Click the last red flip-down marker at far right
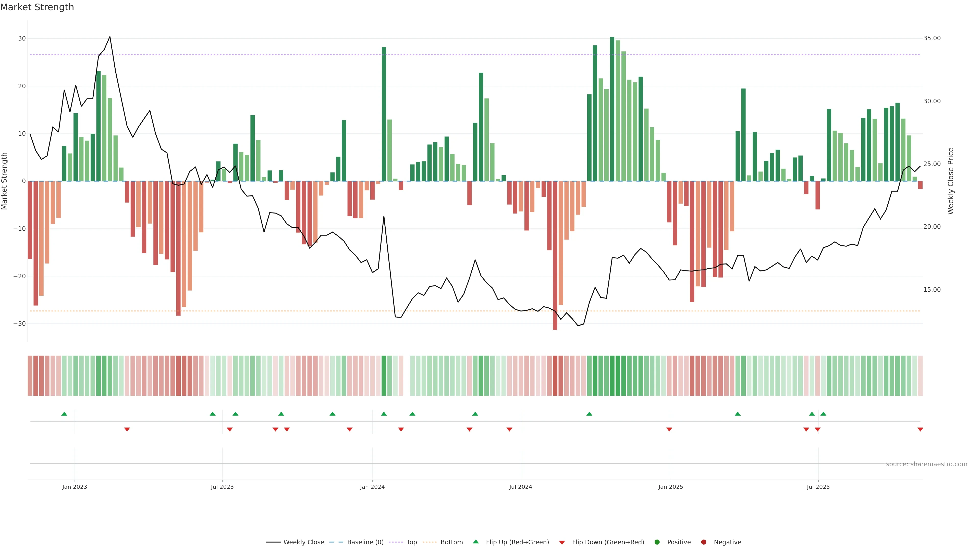The width and height of the screenshot is (980, 551). 920,429
